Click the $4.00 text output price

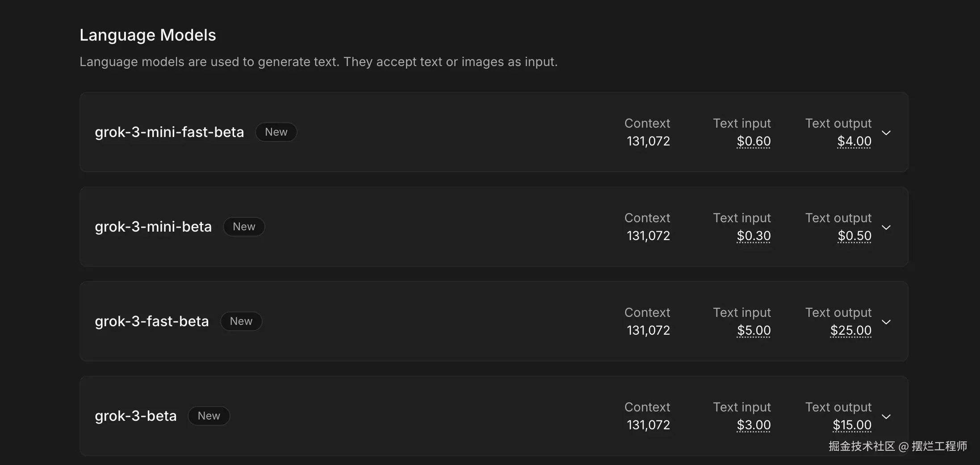[854, 141]
